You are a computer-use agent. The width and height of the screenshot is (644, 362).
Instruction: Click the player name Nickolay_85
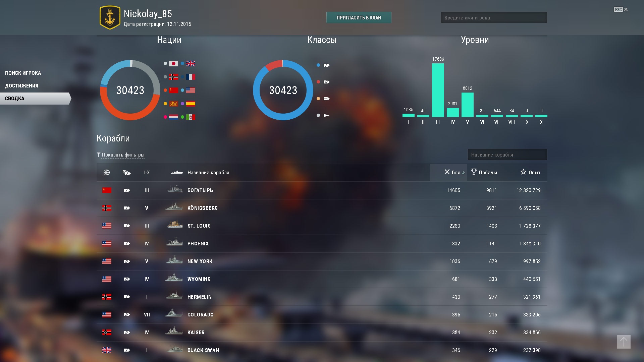click(148, 14)
